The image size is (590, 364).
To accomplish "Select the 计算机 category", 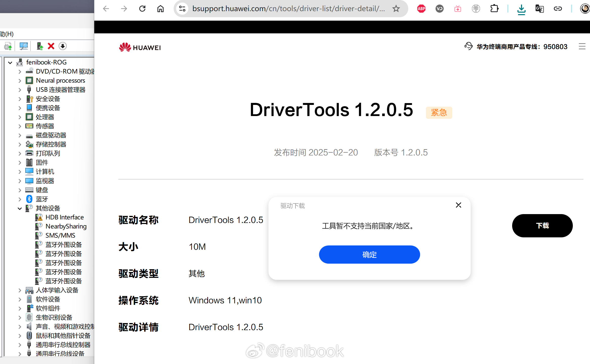I will point(45,172).
